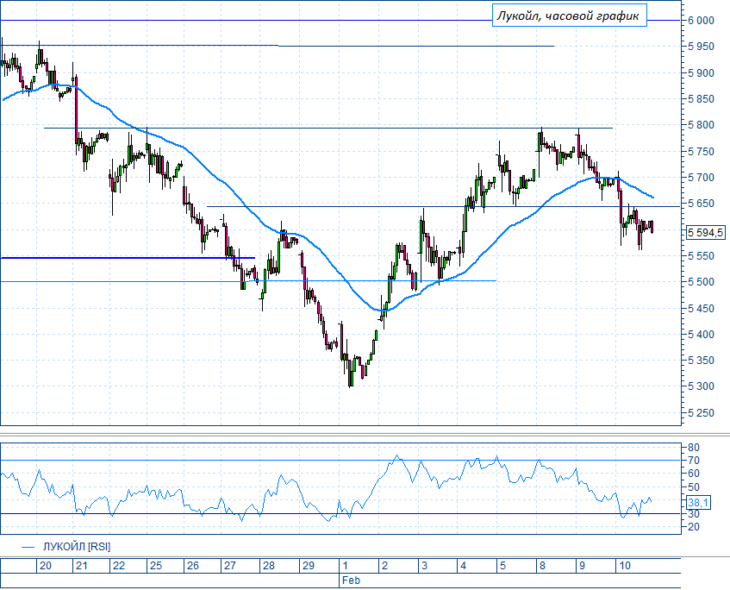The image size is (730, 590).
Task: Click the Feb month label
Action: pyautogui.click(x=351, y=581)
